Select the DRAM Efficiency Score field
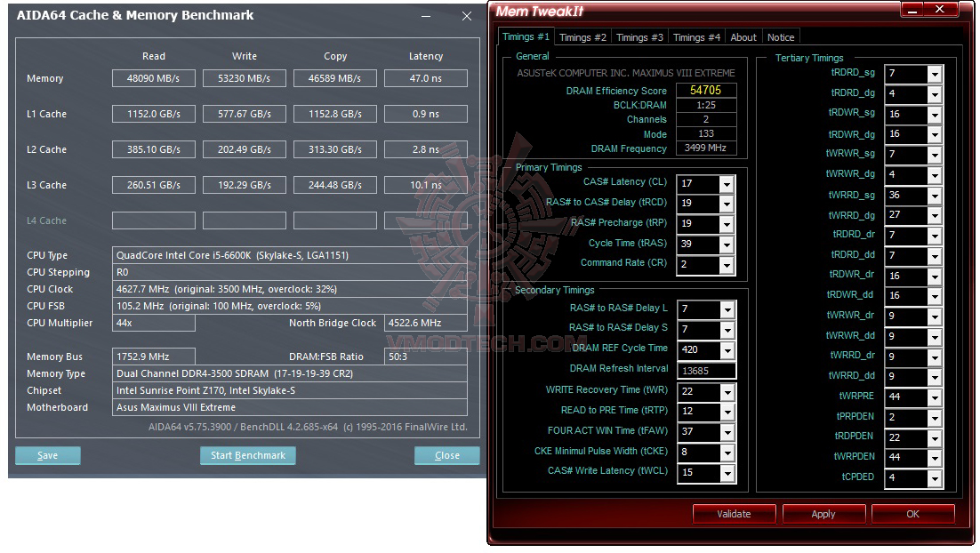Screen dimensions: 980x553 [x=706, y=90]
